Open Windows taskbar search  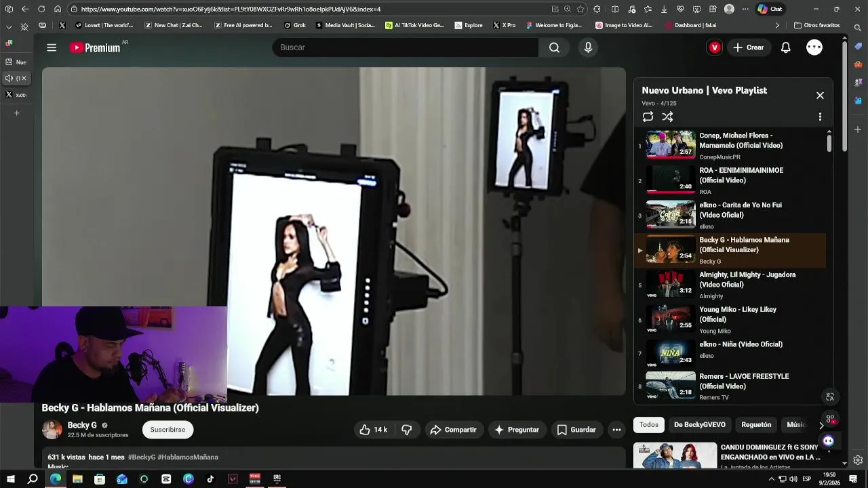(33, 479)
